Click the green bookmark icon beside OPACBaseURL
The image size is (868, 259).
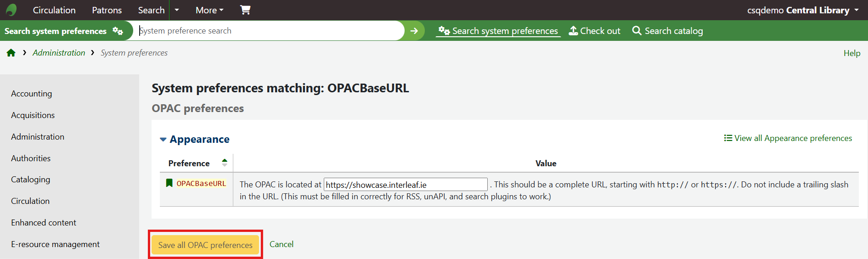169,183
